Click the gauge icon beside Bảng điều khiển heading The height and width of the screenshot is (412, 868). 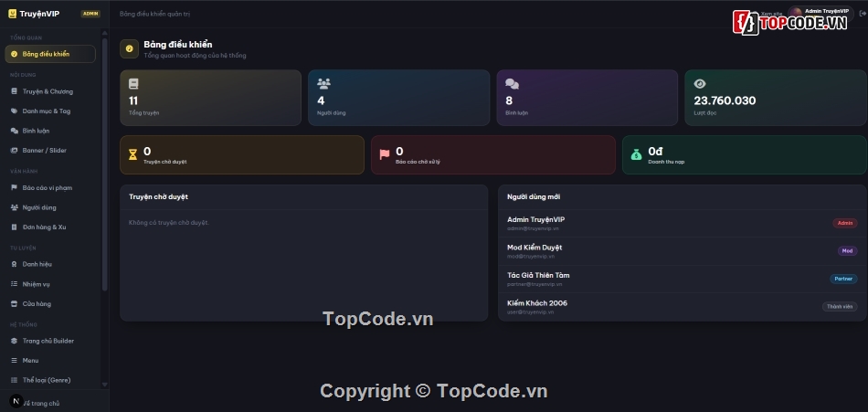pos(130,48)
